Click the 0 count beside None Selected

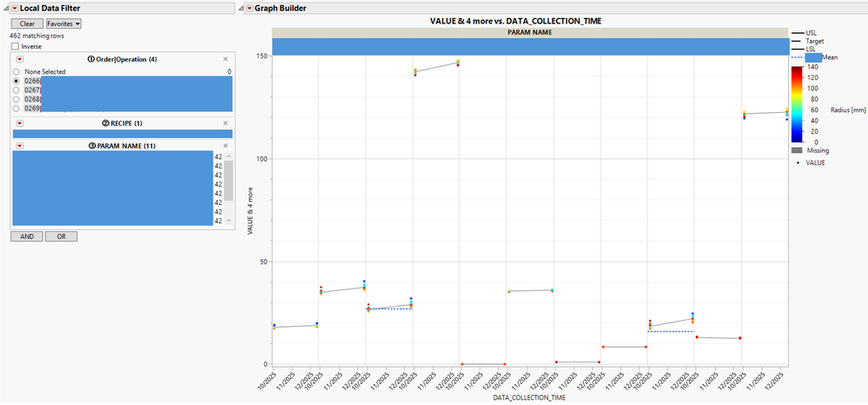(229, 72)
